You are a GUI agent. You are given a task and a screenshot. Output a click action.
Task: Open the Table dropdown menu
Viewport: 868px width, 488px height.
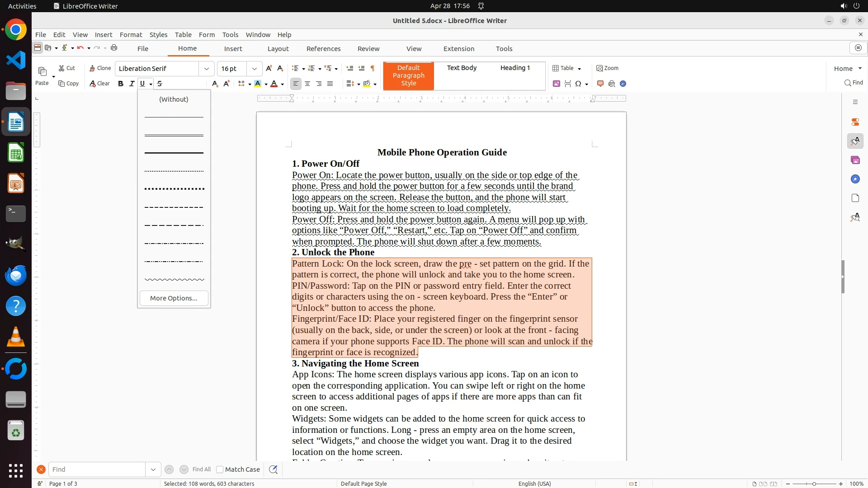(x=579, y=69)
